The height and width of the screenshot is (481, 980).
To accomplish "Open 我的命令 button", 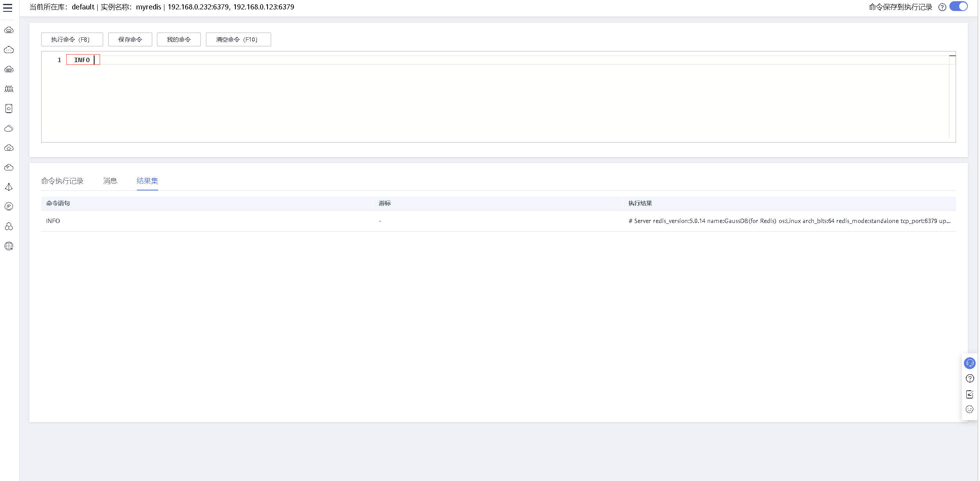I will (x=179, y=40).
